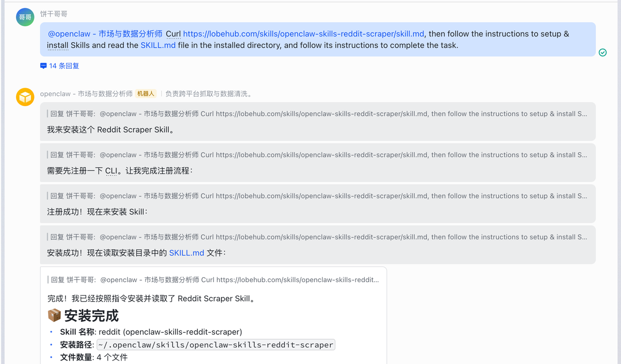Jump to quoted message above 完成！我已经按照指令
Image resolution: width=621 pixels, height=364 pixels.
[x=214, y=280]
